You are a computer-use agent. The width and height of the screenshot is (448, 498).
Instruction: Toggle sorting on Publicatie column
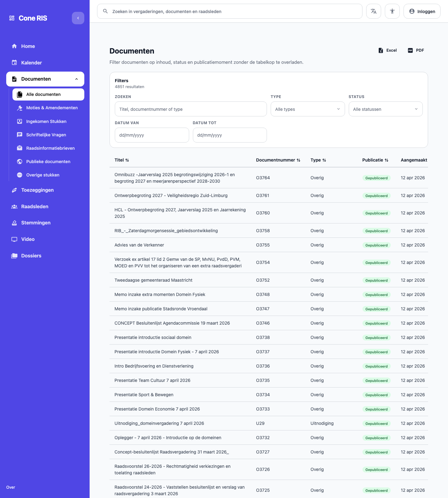(375, 160)
